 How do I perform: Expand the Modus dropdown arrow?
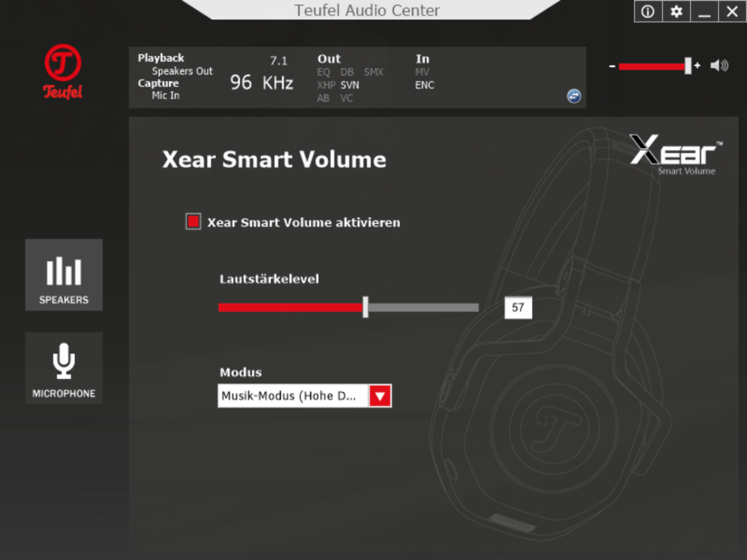(x=380, y=396)
